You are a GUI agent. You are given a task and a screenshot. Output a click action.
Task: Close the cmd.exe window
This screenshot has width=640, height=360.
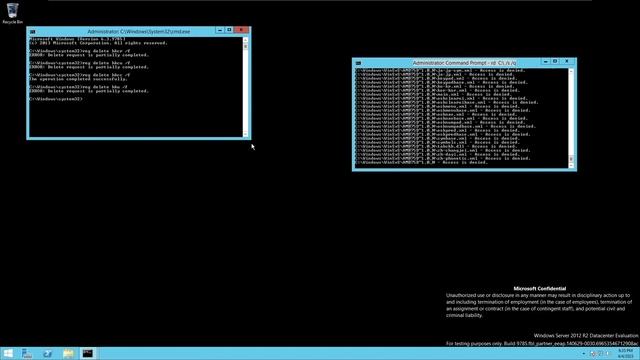coord(241,30)
